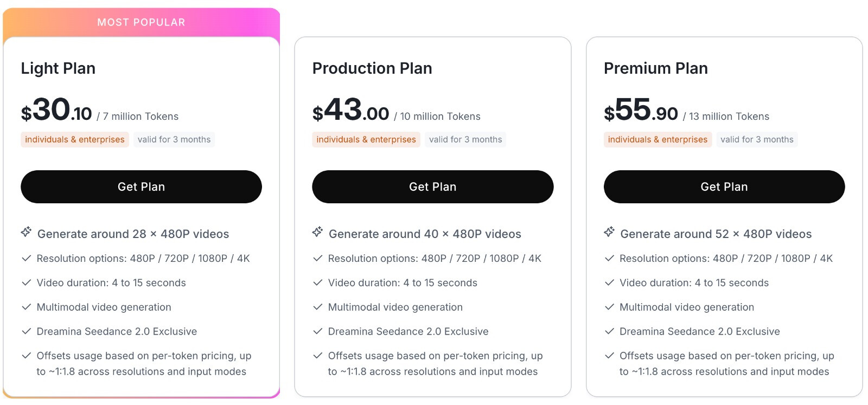This screenshot has width=868, height=405.
Task: Click the Get Plan button for Light Plan
Action: pyautogui.click(x=141, y=187)
